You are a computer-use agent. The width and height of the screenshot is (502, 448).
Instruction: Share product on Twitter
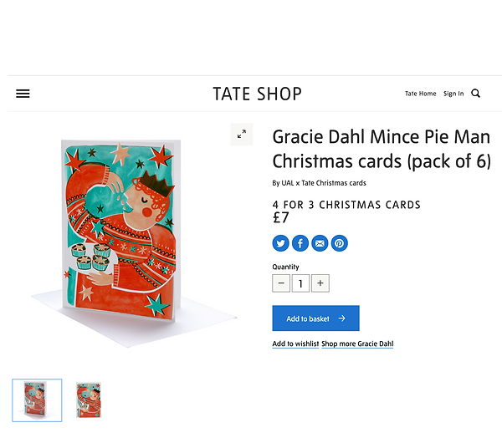281,243
